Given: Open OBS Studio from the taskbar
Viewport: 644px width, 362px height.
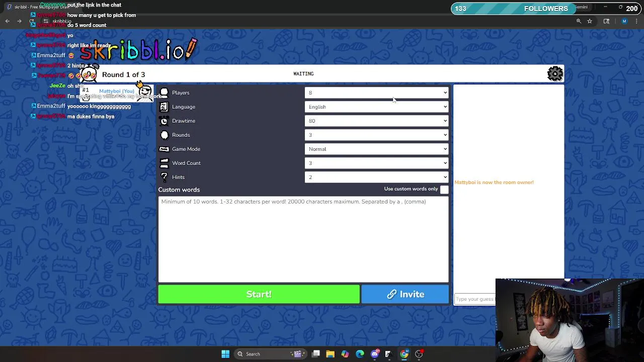Looking at the screenshot, I should [x=419, y=354].
